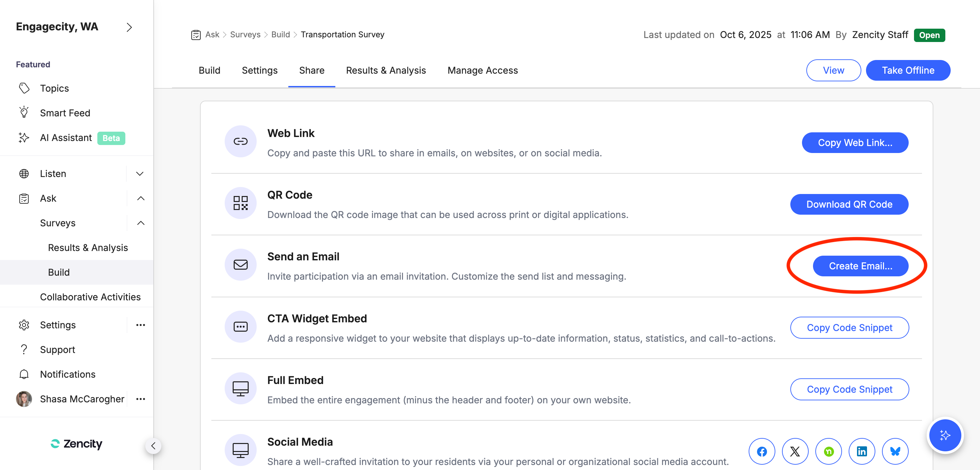The image size is (980, 470).
Task: Expand the Listen section chevron
Action: tap(140, 174)
